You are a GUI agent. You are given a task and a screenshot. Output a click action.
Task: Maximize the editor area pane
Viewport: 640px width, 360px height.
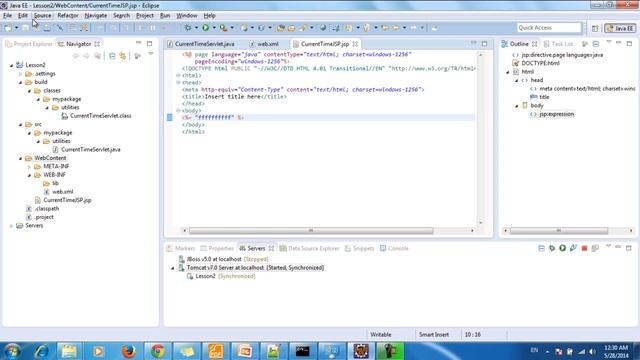pos(484,44)
